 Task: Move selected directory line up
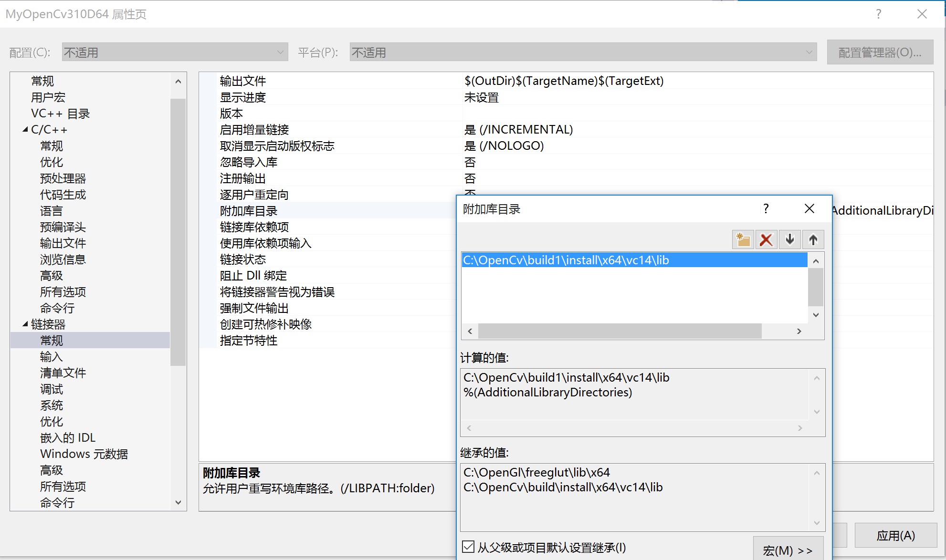[x=813, y=239]
